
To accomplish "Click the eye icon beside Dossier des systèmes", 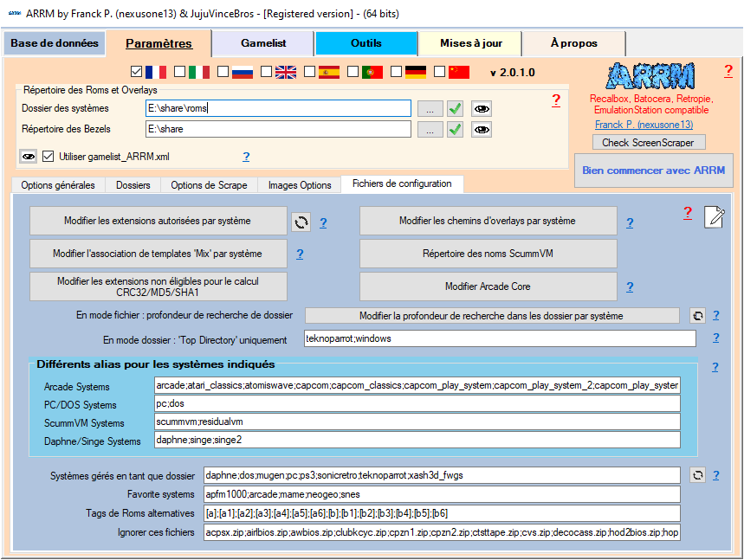I will [x=481, y=108].
